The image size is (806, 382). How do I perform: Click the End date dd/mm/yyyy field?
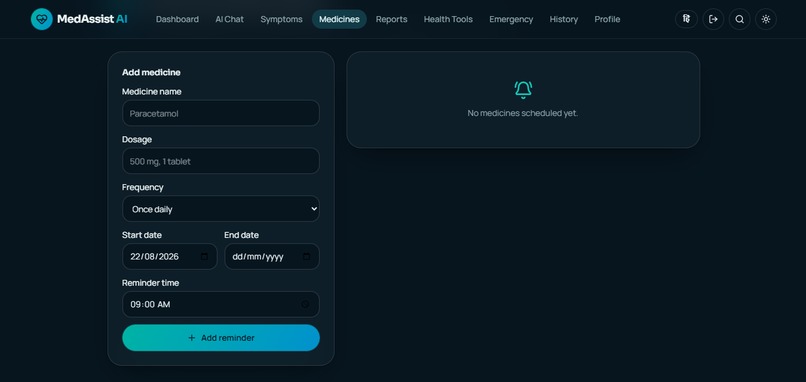[272, 256]
